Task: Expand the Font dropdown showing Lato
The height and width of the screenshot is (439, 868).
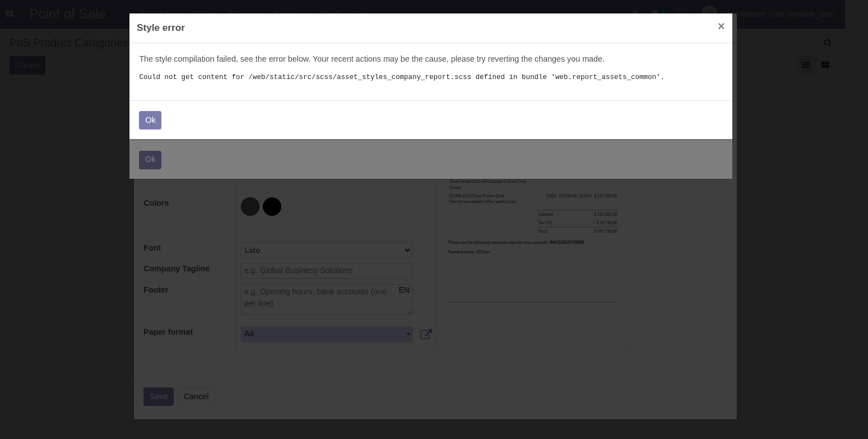Action: 327,250
